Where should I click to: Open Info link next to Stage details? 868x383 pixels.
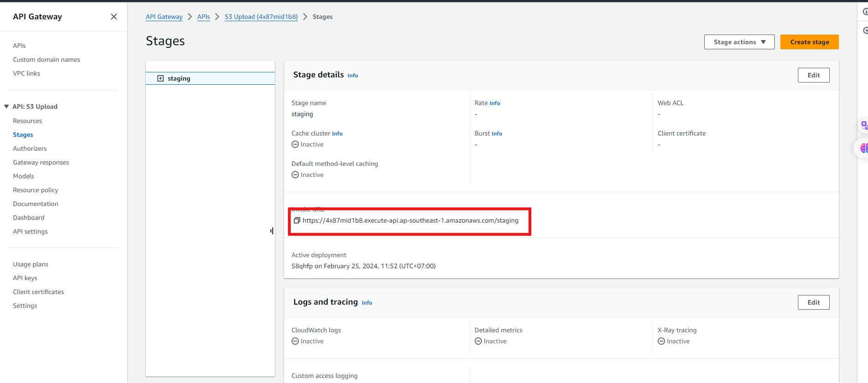(353, 76)
